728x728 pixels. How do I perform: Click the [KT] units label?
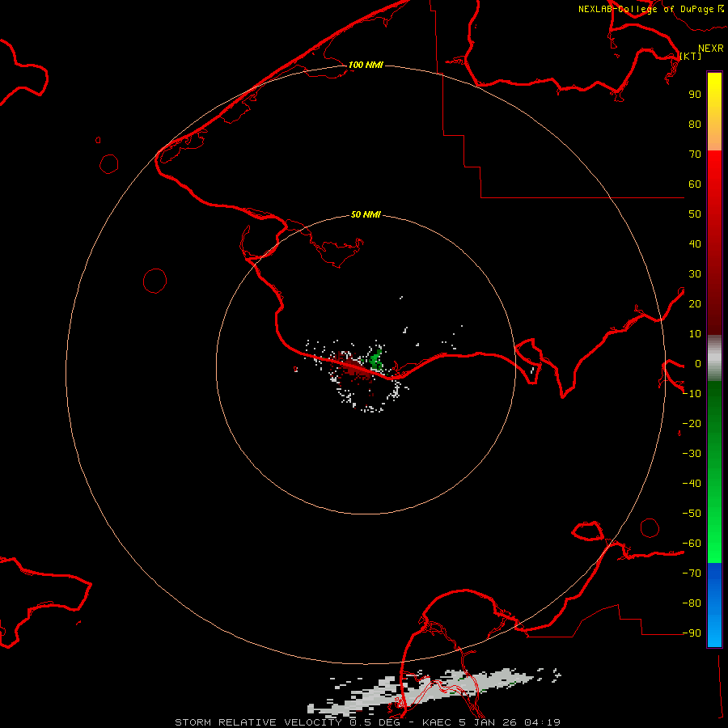pyautogui.click(x=691, y=56)
